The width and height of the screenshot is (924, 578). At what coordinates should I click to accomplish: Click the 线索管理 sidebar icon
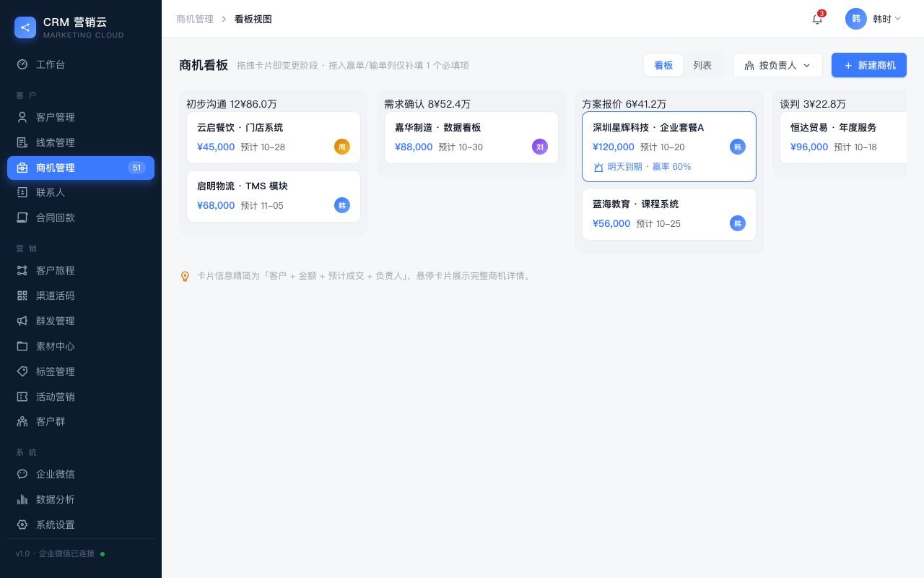tap(22, 142)
